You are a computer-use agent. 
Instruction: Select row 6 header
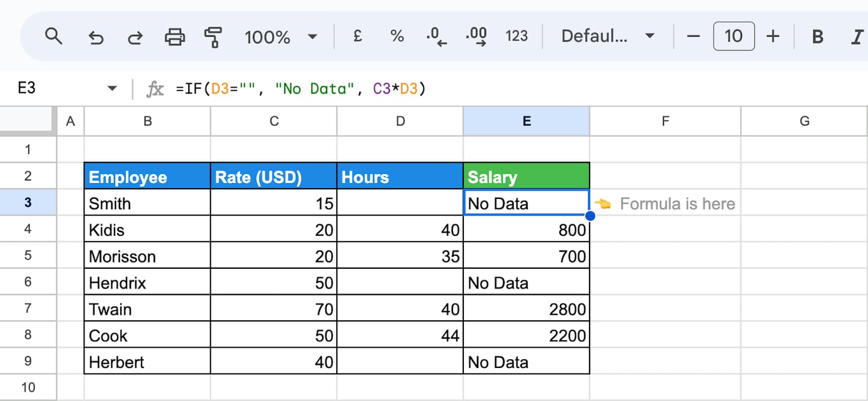click(x=28, y=282)
